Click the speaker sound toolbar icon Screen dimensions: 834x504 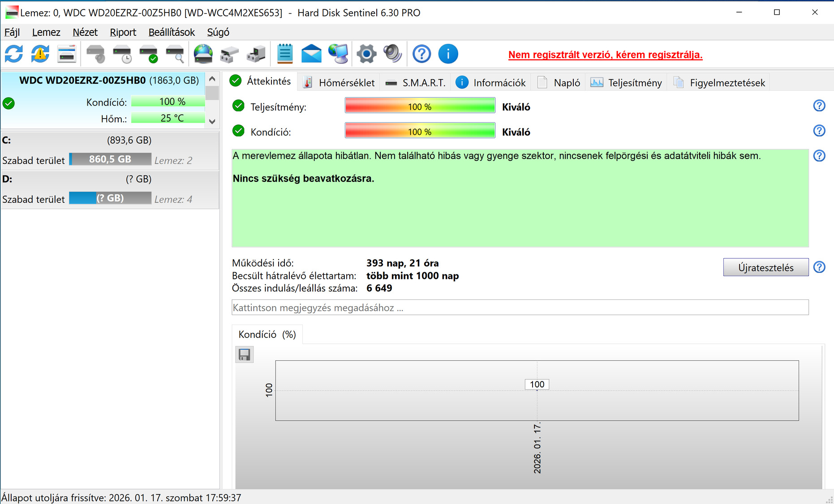(393, 54)
